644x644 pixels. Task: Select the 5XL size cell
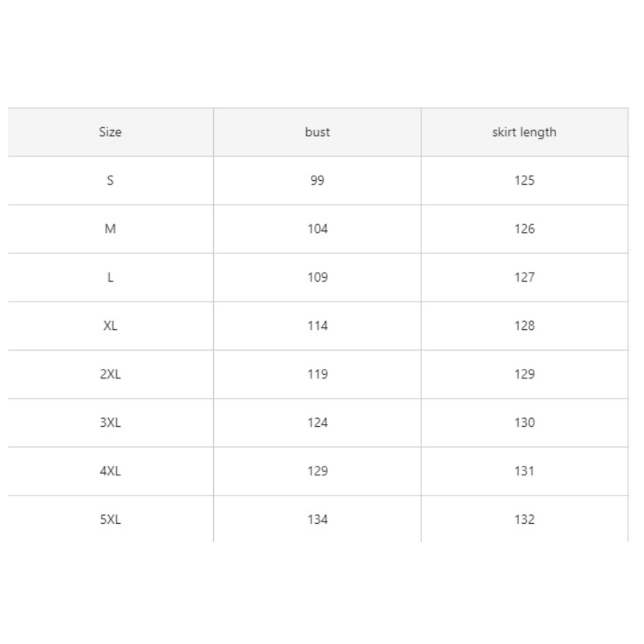pos(110,520)
